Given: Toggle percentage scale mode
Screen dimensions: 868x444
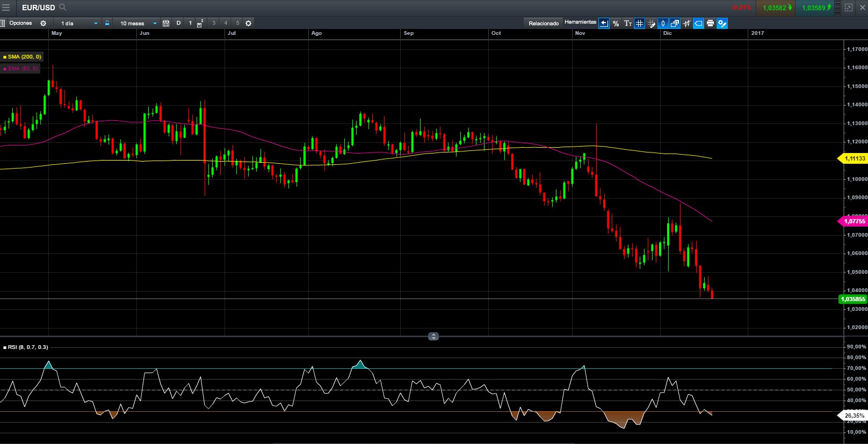Looking at the screenshot, I should [x=616, y=23].
